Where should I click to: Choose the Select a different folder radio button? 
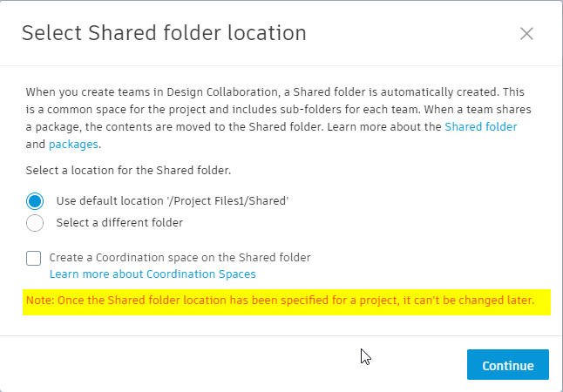[35, 223]
